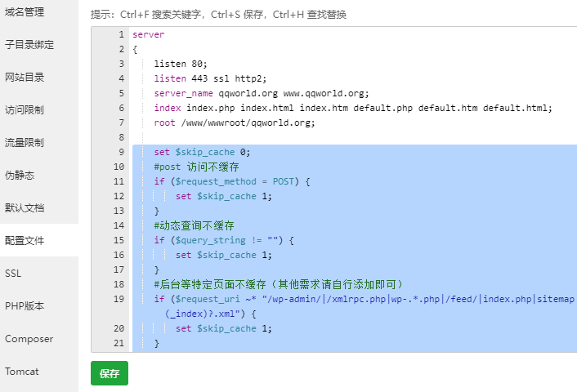Switch to PHP版本 tab
577x392 pixels.
[25, 306]
